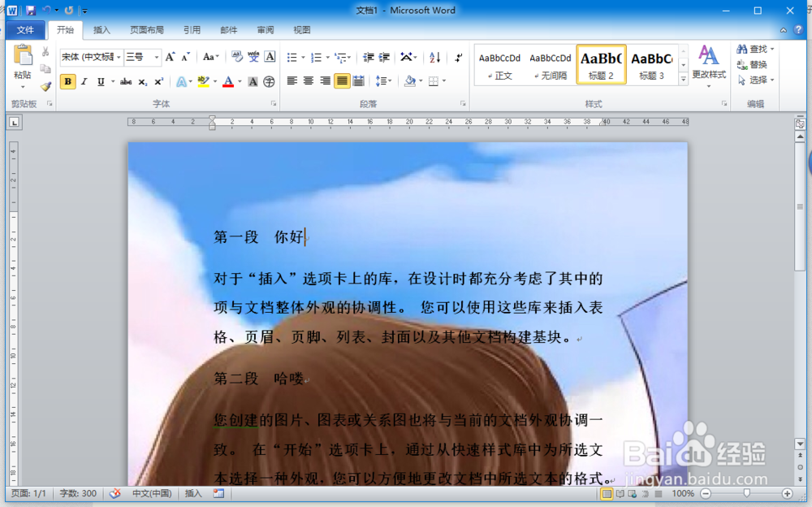Apply the yellow text highlight color
This screenshot has width=812, height=507.
click(204, 82)
